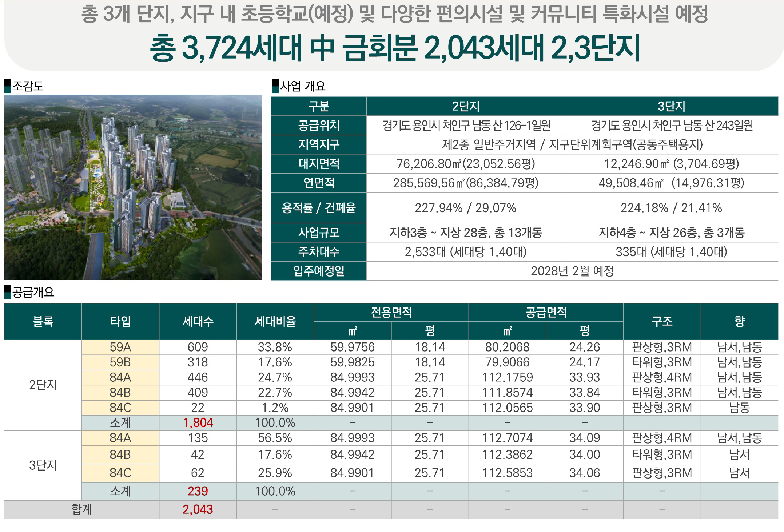Select parking value '335대 (세대당 1.40대)'
Image resolution: width=784 pixels, height=532 pixels.
[672, 252]
